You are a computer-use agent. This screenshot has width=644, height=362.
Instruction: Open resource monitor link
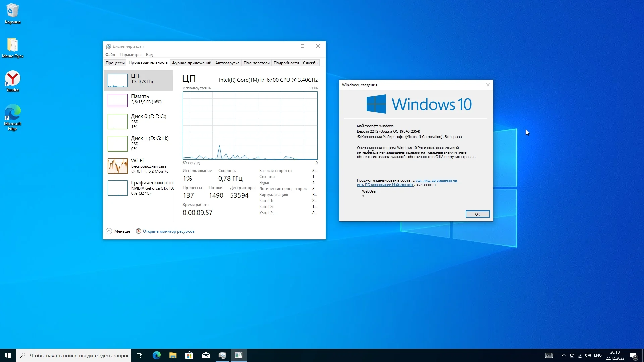tap(168, 231)
